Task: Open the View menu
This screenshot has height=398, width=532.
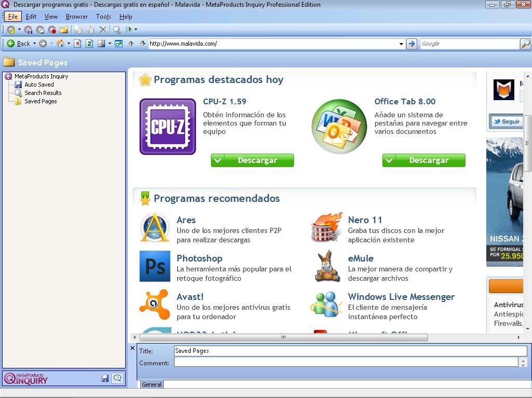Action: click(x=51, y=17)
